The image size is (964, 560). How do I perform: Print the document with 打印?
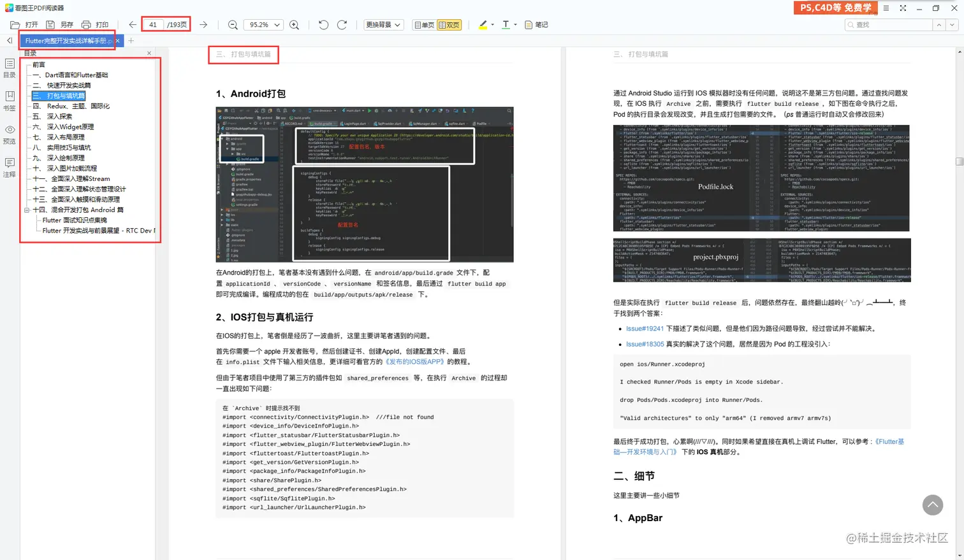(x=94, y=25)
